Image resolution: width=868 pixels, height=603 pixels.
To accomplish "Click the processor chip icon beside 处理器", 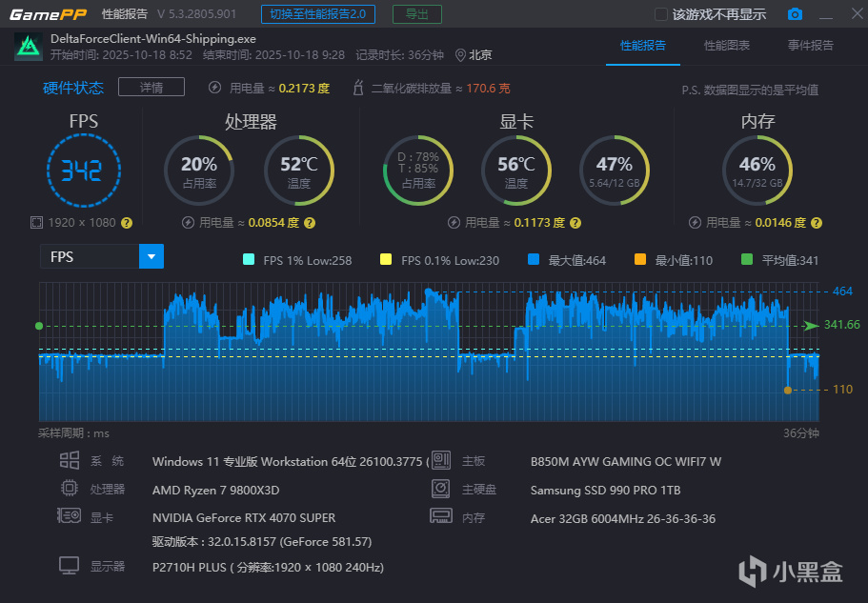I will [x=70, y=488].
